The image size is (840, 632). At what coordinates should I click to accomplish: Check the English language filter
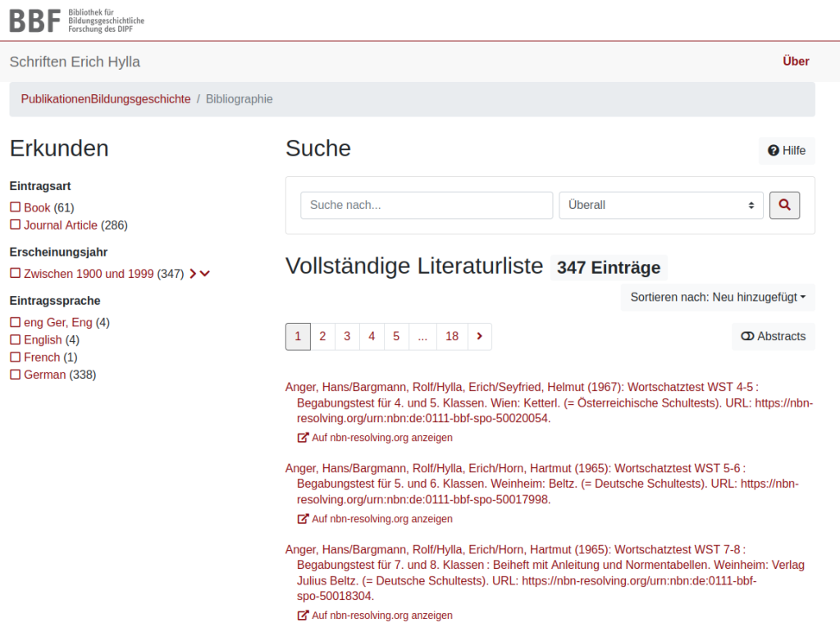15,340
